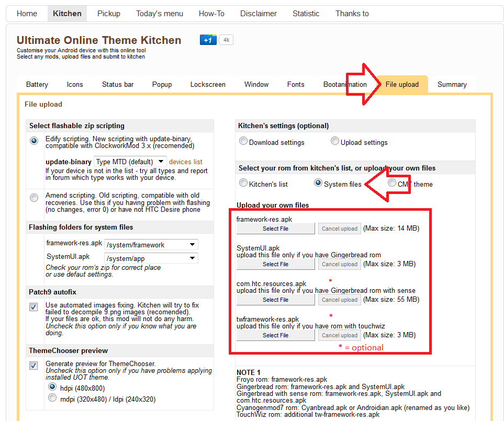
Task: Switch to the Status bar tab
Action: click(118, 84)
